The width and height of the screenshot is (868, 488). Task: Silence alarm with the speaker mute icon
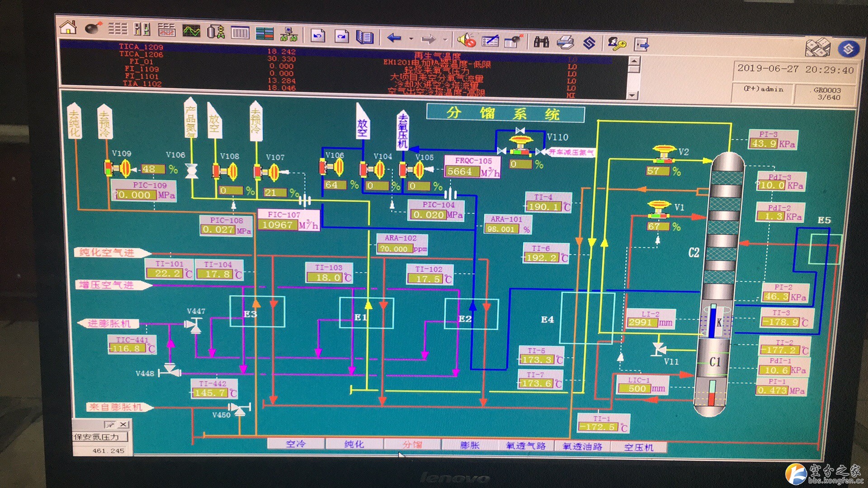[x=467, y=40]
